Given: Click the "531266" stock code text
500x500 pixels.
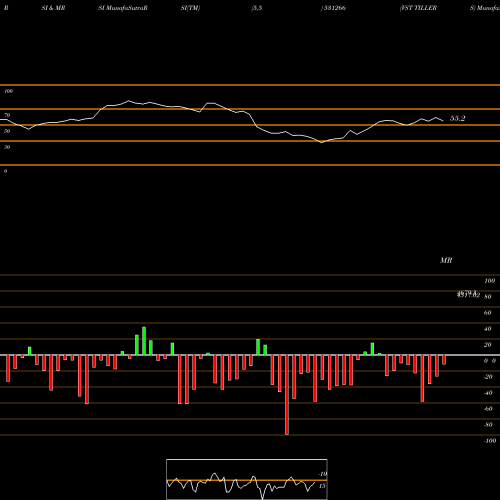Looking at the screenshot, I should 335,8.
